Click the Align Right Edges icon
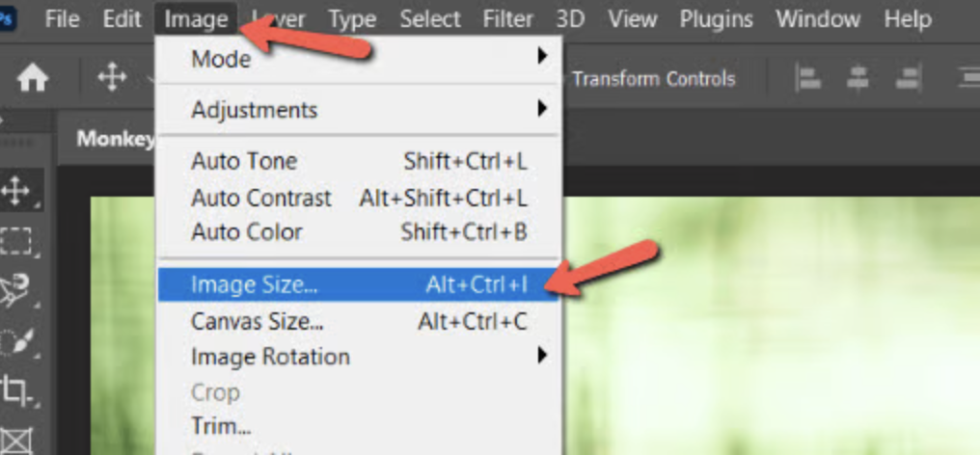This screenshot has height=455, width=980. (907, 79)
